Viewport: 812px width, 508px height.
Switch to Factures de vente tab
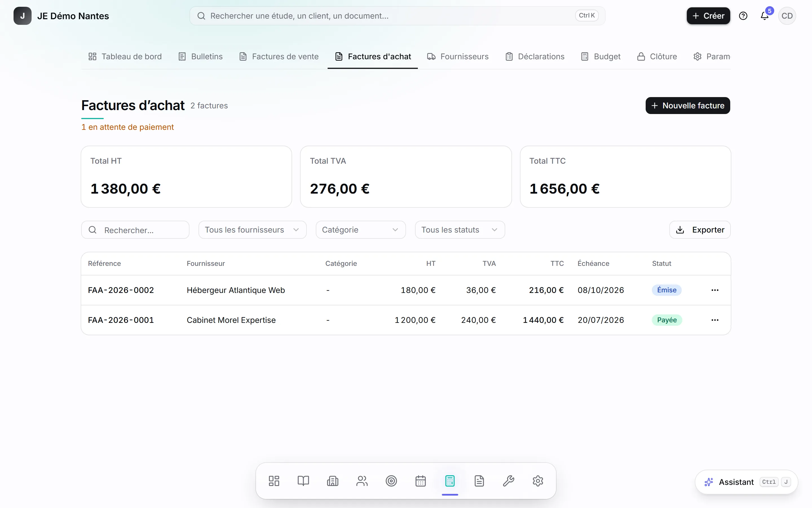coord(279,56)
